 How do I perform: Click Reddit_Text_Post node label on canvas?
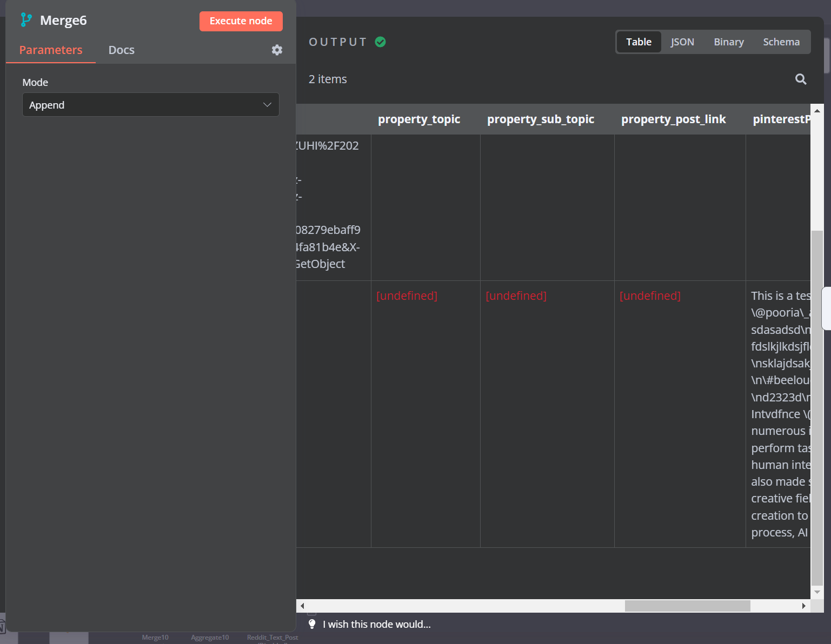tap(272, 638)
